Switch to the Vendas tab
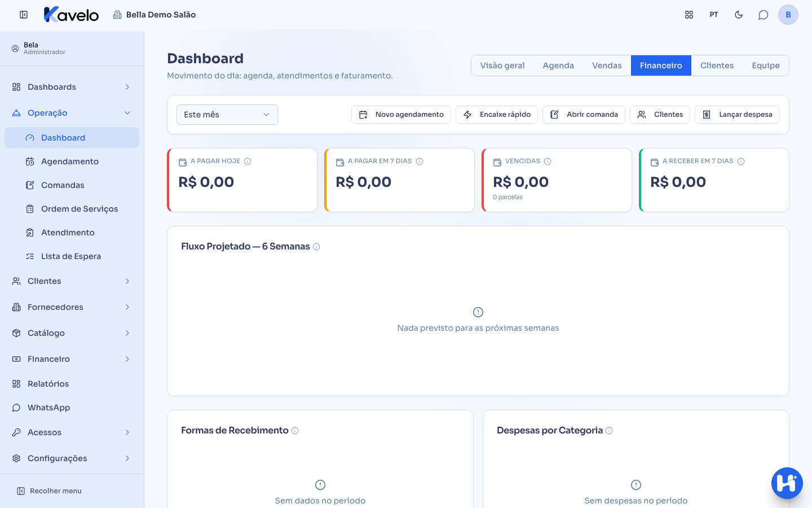Screen dimensions: 812x508 coord(607,65)
